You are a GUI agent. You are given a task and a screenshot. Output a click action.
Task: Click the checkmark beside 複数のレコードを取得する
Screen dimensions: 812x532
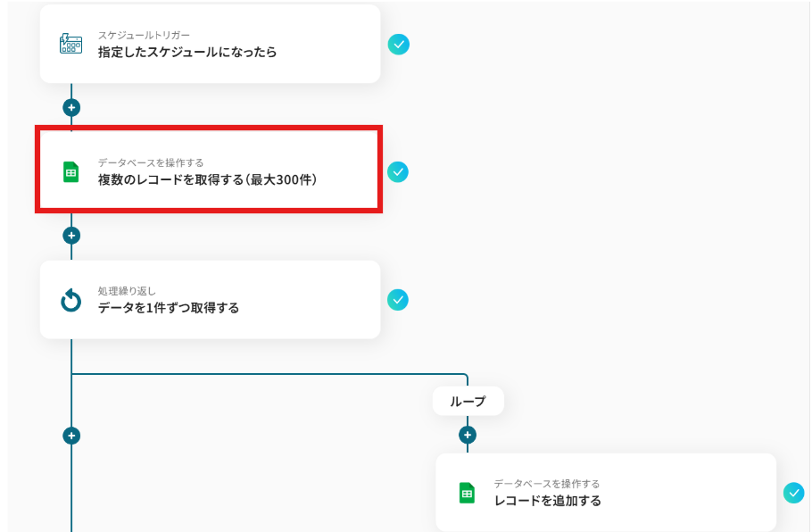coord(398,172)
